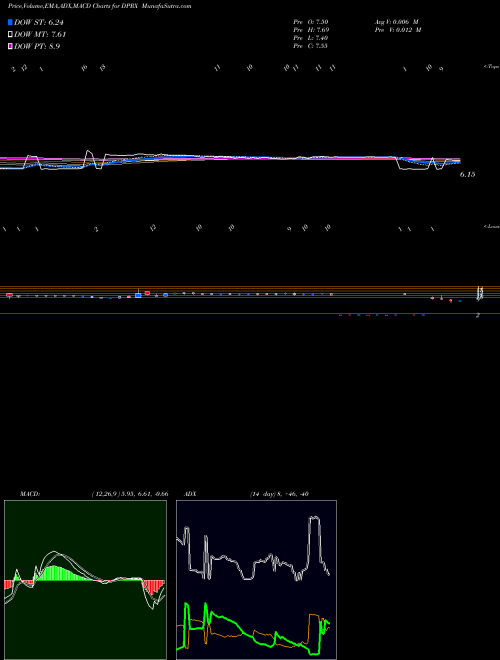
Task: Click MACD parameters '(12,26,9) 5.95, 6.61, -0.66'
Action: click(x=130, y=494)
